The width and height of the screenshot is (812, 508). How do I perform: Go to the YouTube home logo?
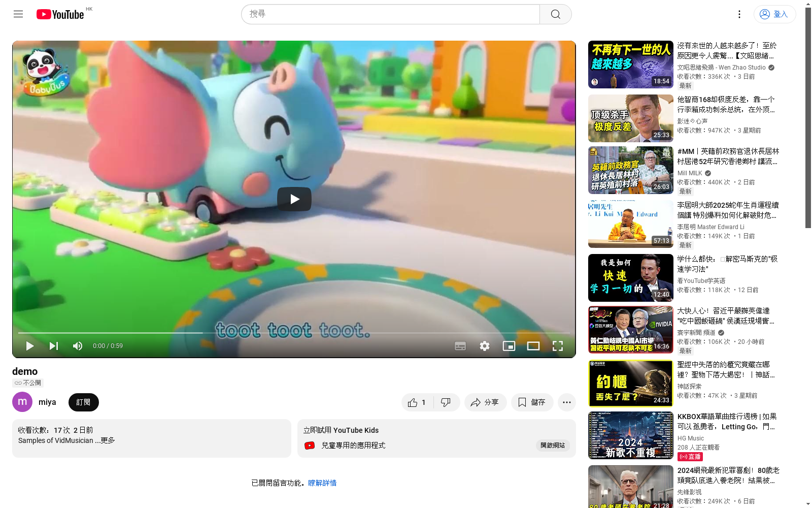coord(60,14)
